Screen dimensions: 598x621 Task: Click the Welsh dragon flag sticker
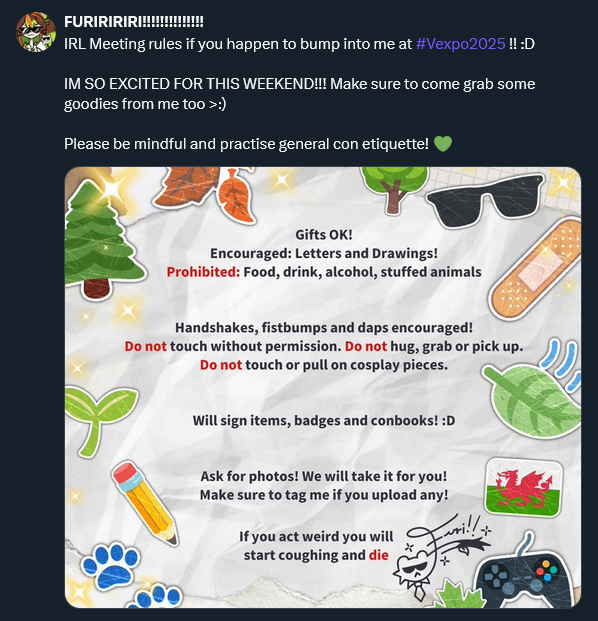coord(524,487)
